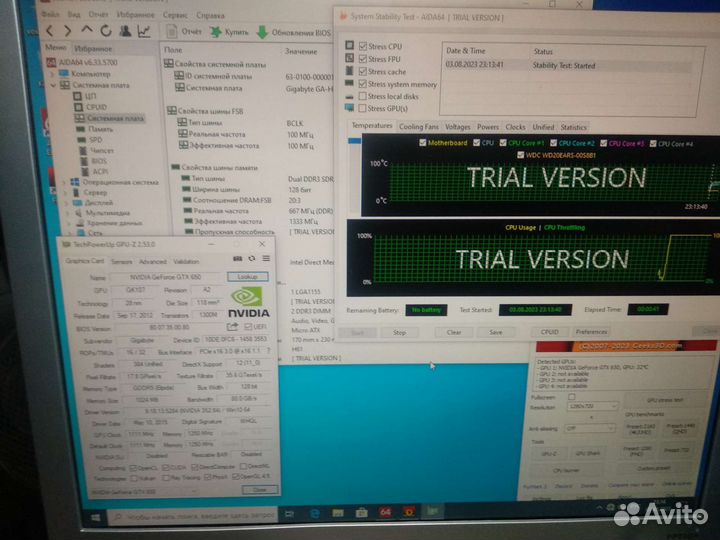Expand Компьютер node in AIDA64 tree
This screenshot has height=540, width=720.
pyautogui.click(x=51, y=73)
